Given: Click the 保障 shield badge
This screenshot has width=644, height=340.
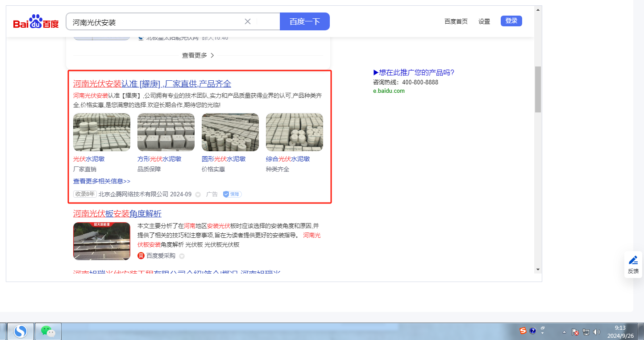Looking at the screenshot, I should click(x=232, y=194).
